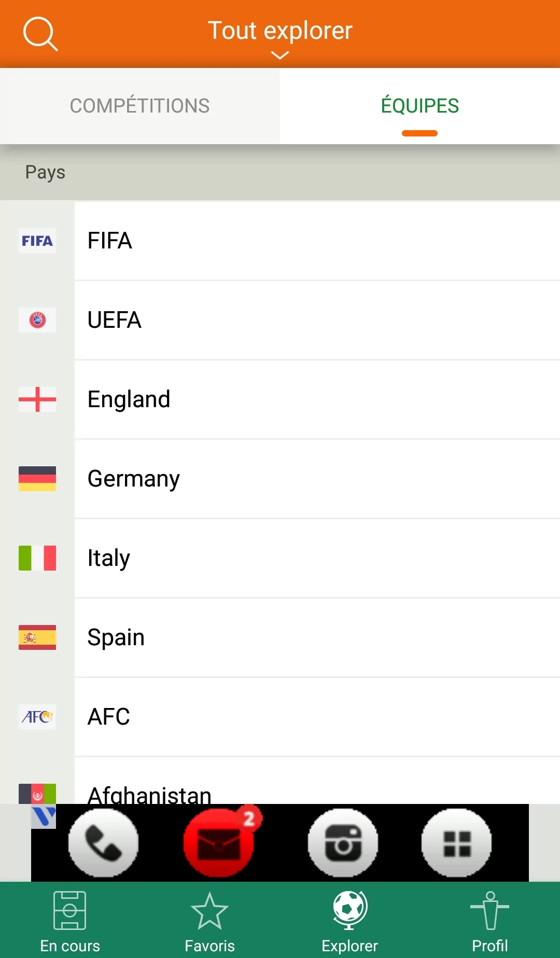Select the England flag icon
Viewport: 560px width, 958px height.
click(x=37, y=399)
